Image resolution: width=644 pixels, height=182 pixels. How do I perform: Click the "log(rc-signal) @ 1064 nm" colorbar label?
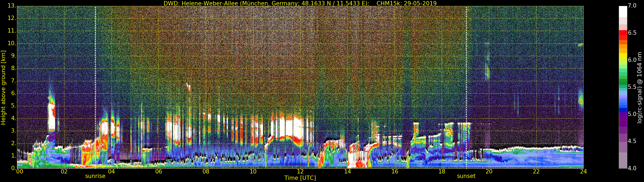(639, 88)
